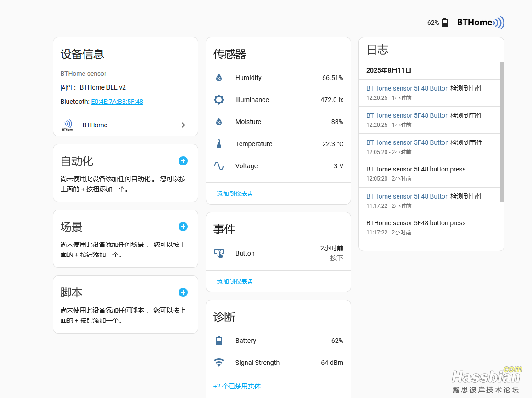Open the Humidity 66.51% entity row

click(x=278, y=78)
